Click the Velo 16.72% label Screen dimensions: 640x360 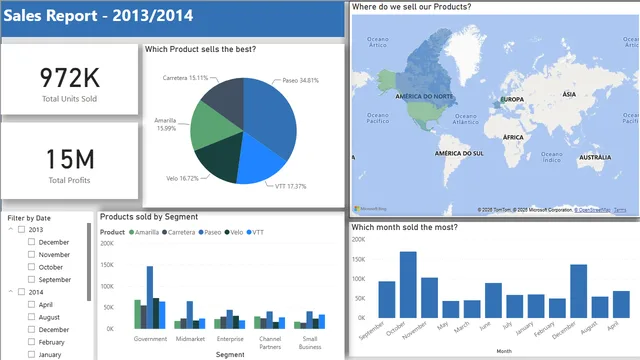tap(182, 178)
